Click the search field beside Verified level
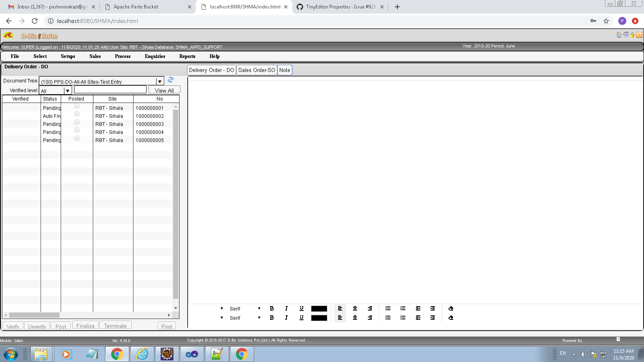The image size is (644, 362). [110, 89]
